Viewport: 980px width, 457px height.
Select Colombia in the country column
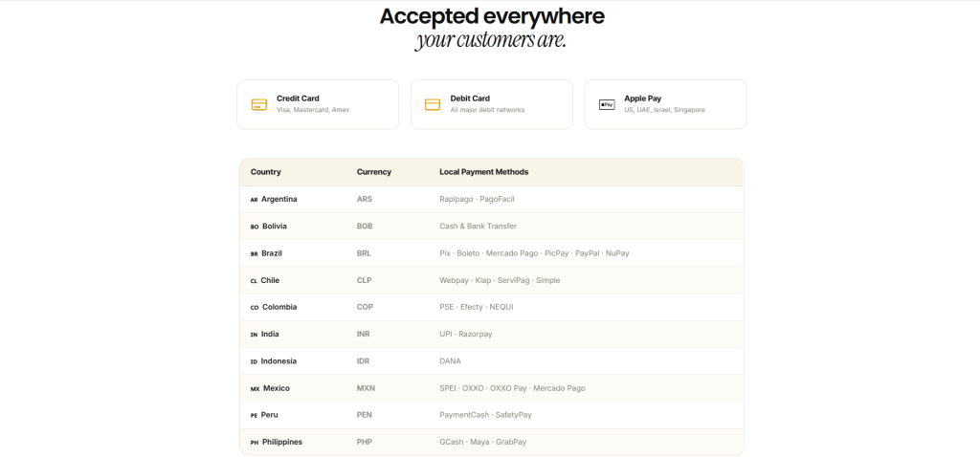[280, 307]
